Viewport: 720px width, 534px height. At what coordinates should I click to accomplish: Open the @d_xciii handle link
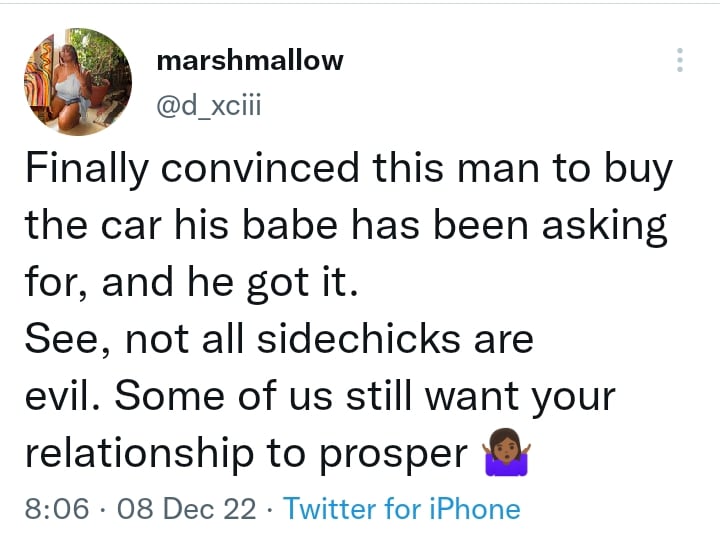tap(209, 104)
